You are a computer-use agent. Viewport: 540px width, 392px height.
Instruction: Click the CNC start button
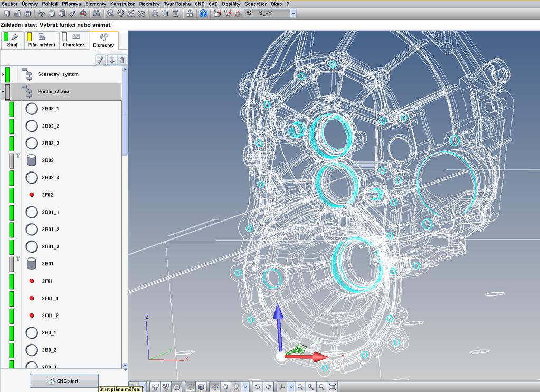click(x=64, y=381)
